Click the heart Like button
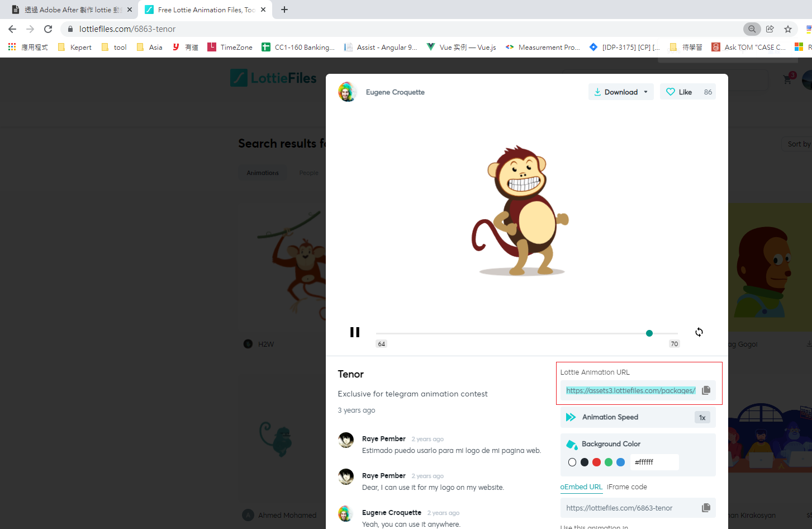812x529 pixels. (x=680, y=92)
